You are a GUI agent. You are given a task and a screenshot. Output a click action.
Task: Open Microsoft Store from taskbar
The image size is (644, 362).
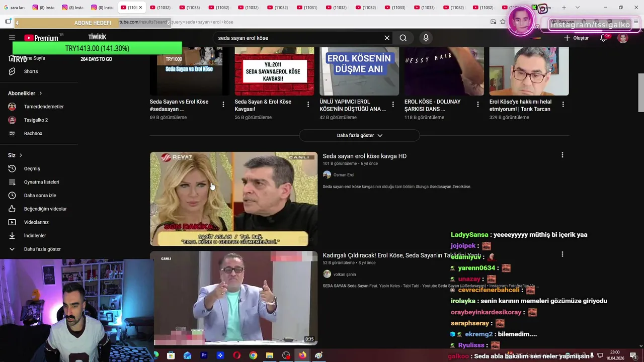[x=171, y=355]
